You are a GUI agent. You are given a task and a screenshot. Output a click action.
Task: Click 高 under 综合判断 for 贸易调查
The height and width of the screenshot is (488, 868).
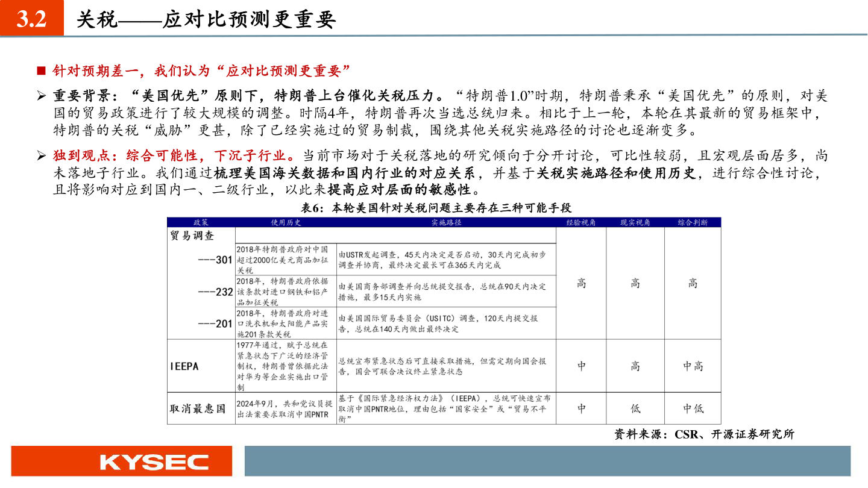(693, 283)
